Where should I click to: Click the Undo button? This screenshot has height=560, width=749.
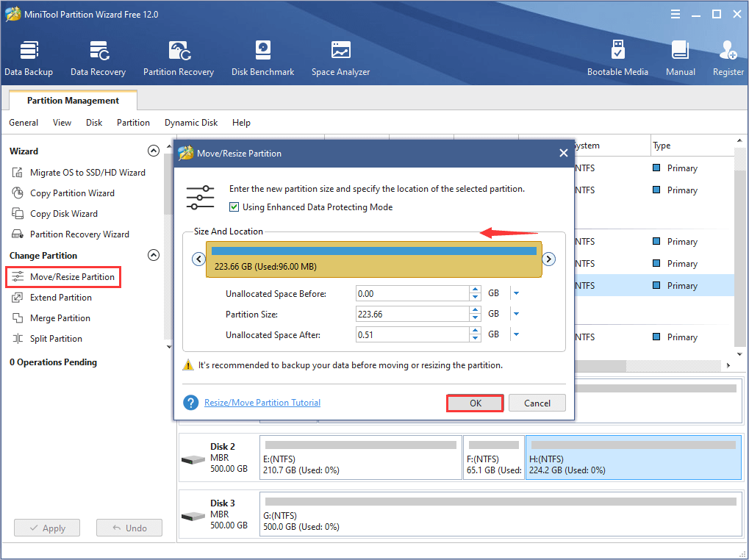click(129, 528)
